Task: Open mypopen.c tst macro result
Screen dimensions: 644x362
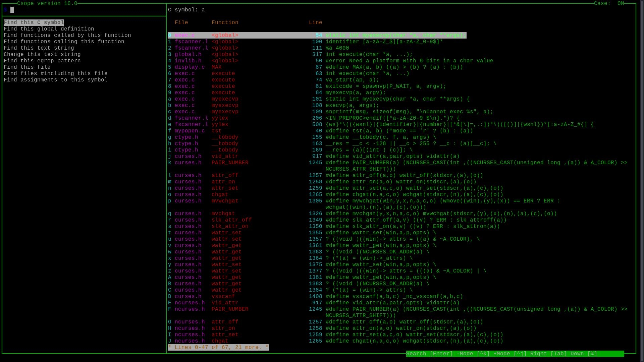Action: tap(190, 131)
